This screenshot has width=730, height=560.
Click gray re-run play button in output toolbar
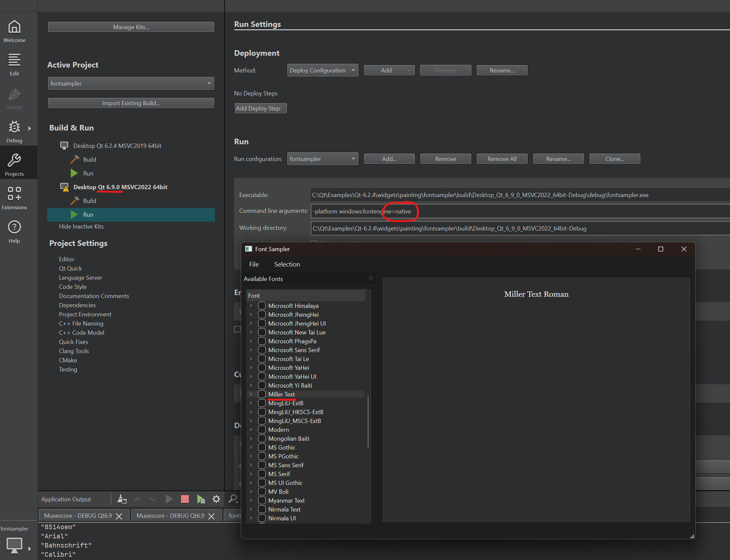point(169,499)
